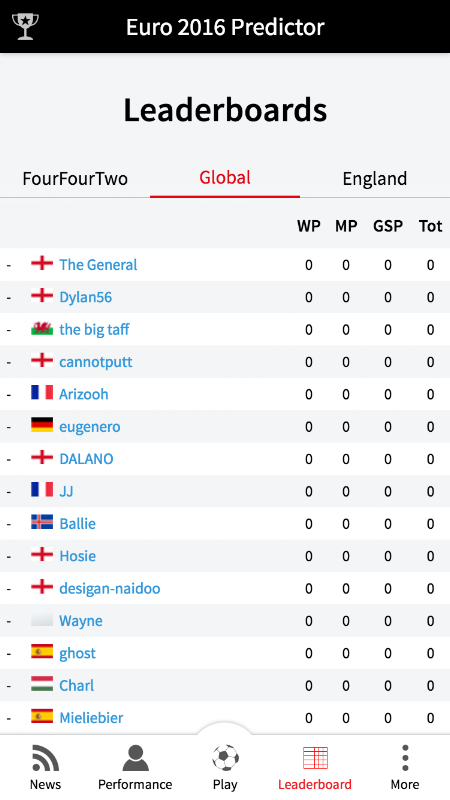Open The General's profile link
Image resolution: width=450 pixels, height=800 pixels.
click(x=98, y=264)
